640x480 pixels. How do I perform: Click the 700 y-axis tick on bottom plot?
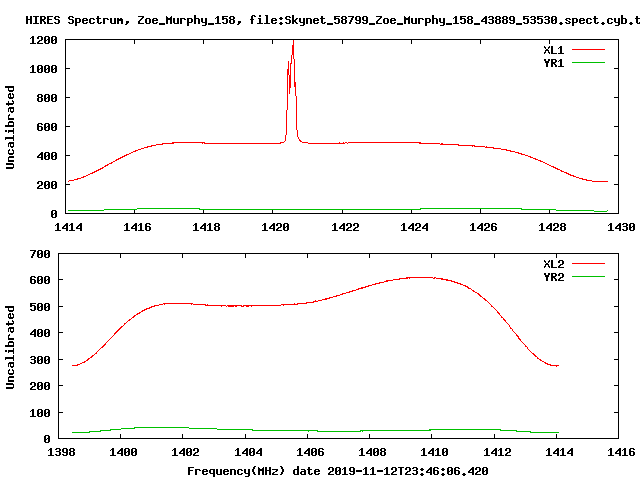40,254
